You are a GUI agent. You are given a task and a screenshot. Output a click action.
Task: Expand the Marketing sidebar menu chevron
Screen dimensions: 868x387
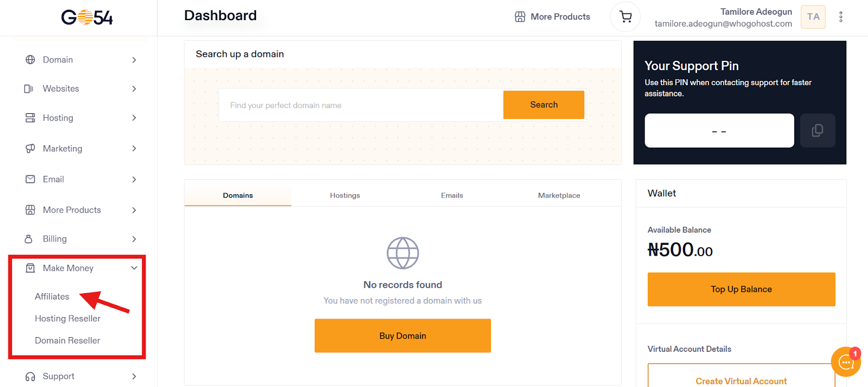click(x=134, y=148)
